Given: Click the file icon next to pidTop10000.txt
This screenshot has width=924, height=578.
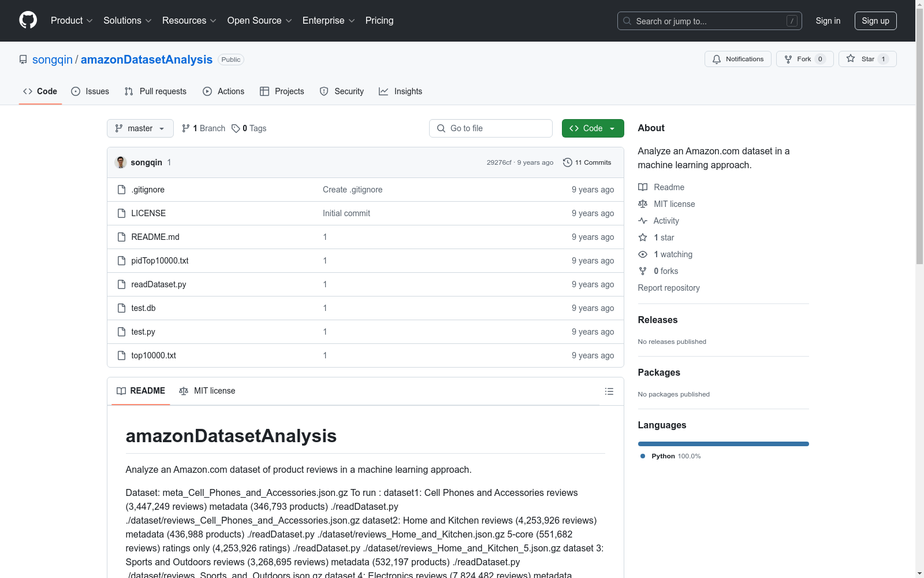Looking at the screenshot, I should pyautogui.click(x=121, y=261).
